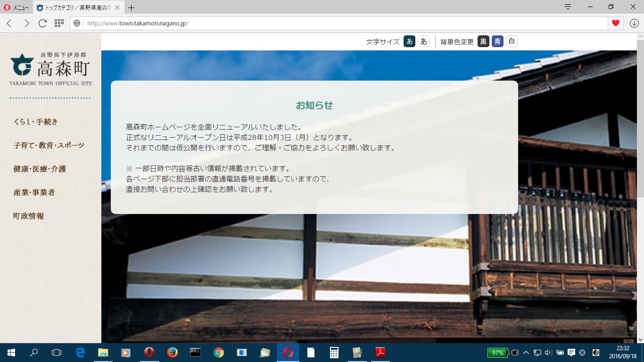Open the 町政情報 menu
The height and width of the screenshot is (362, 644).
coord(29,216)
